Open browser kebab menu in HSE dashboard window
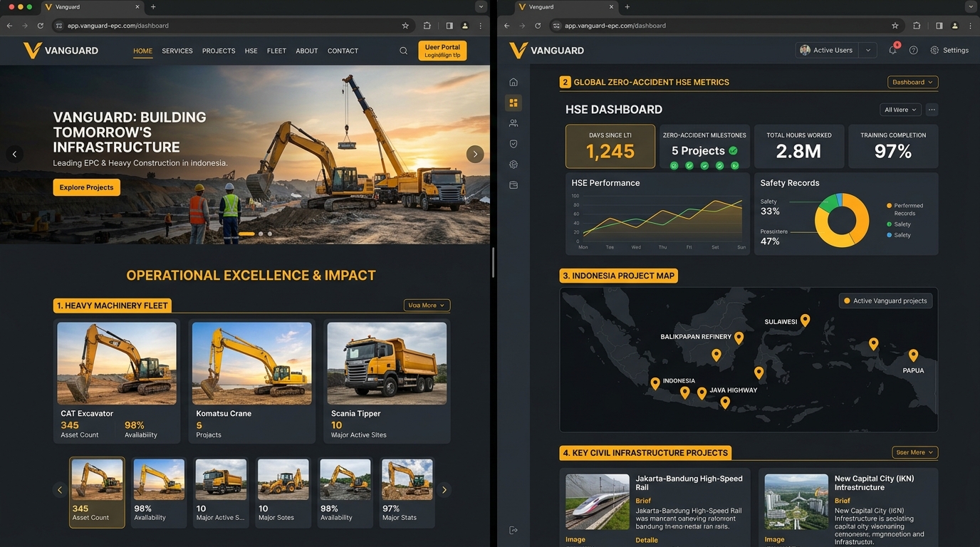This screenshot has width=980, height=547. point(971,26)
